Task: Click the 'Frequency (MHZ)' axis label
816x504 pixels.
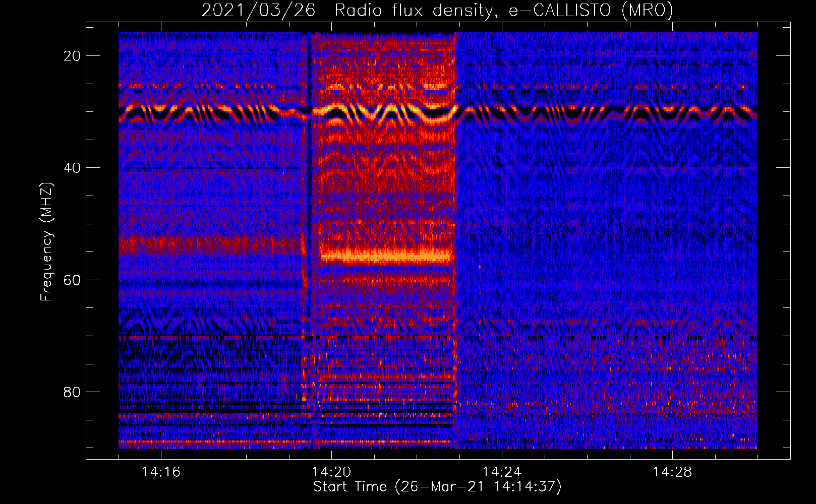Action: (x=46, y=242)
